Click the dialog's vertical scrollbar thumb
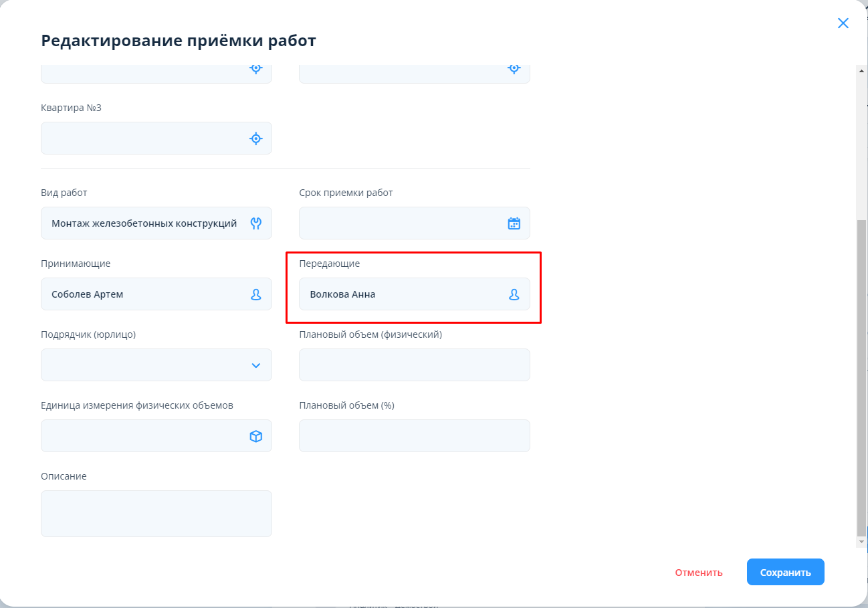 coord(861,375)
